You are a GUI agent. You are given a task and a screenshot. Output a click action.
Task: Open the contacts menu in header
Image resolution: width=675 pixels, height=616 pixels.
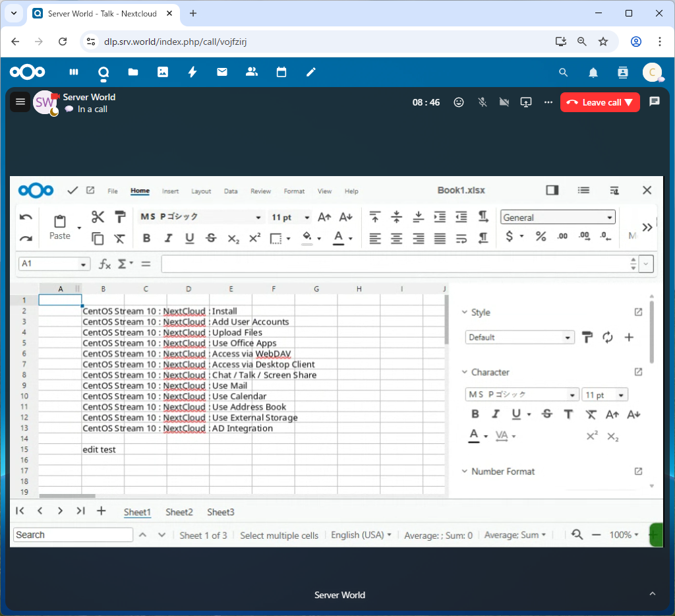tap(623, 73)
